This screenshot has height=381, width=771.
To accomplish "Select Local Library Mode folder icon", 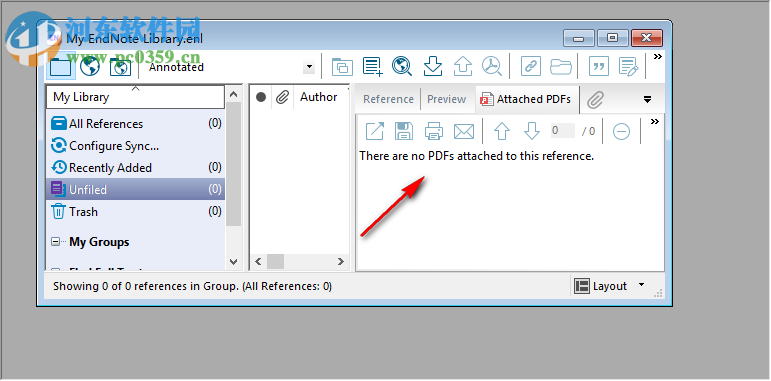I will (x=60, y=66).
